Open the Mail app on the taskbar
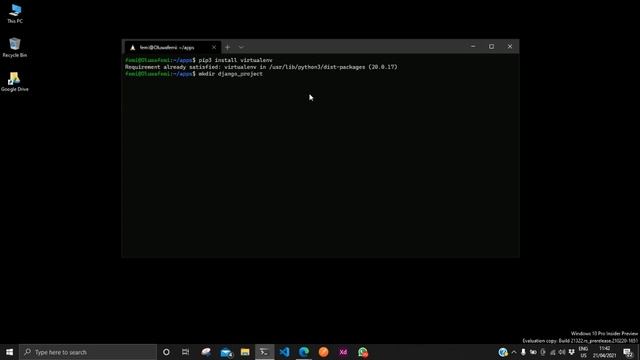The image size is (640, 360). point(226,352)
